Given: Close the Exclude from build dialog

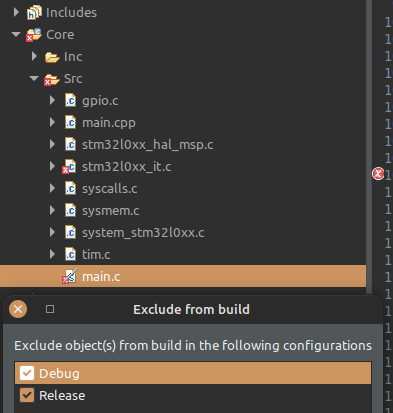Looking at the screenshot, I should [18, 309].
